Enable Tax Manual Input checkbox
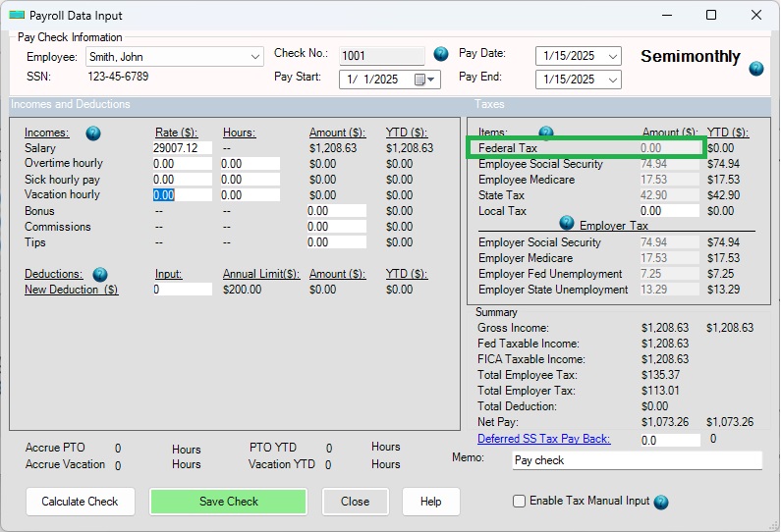 [520, 502]
